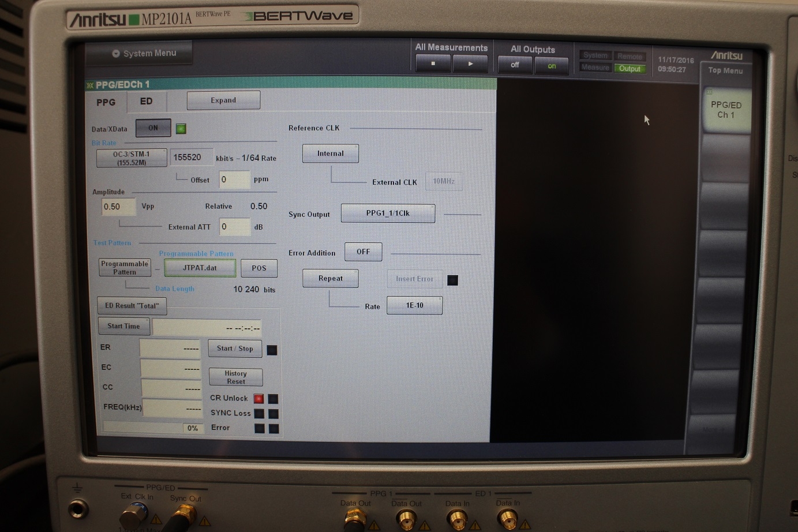798x532 pixels.
Task: Switch to the PPG tab
Action: tap(106, 102)
